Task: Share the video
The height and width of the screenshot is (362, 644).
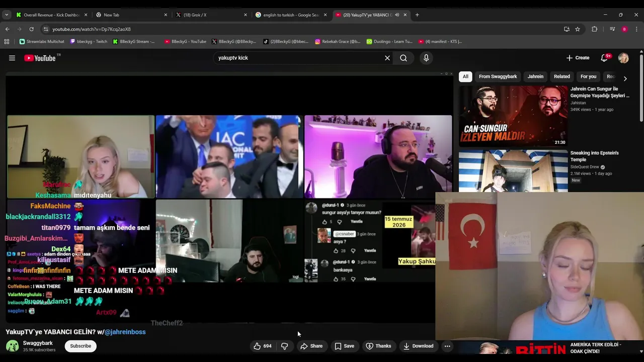Action: pyautogui.click(x=311, y=346)
